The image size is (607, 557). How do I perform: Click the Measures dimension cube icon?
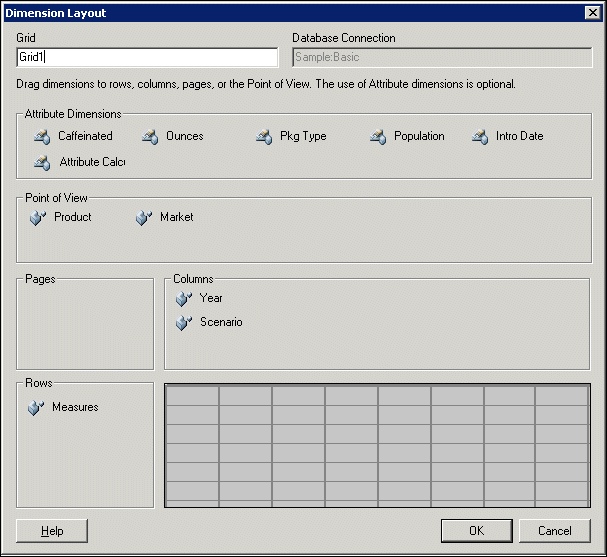coord(36,408)
